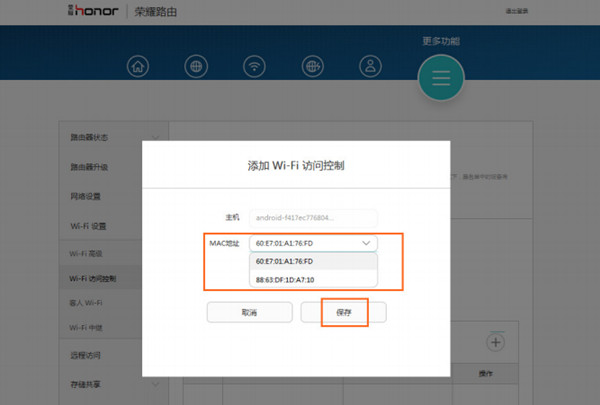Click the logout link at top right

[517, 11]
